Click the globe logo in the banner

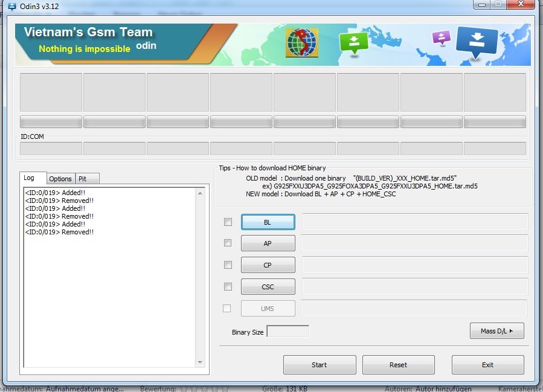point(302,42)
